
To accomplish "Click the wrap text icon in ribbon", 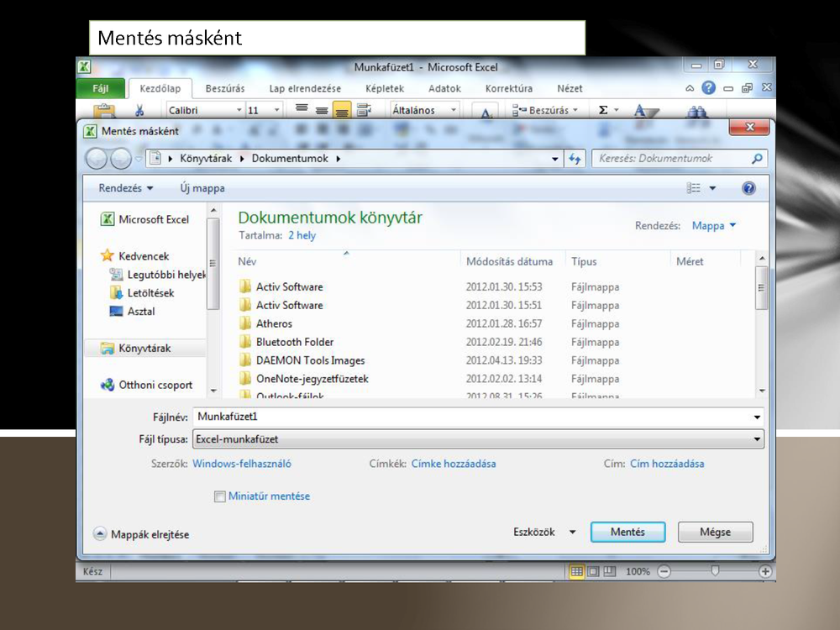I will click(365, 110).
